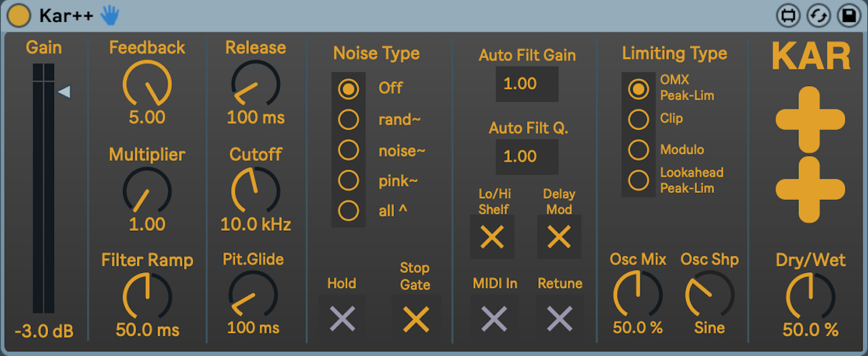Click the hot-swap preset circular arrows icon
The width and height of the screenshot is (868, 356).
[x=818, y=16]
